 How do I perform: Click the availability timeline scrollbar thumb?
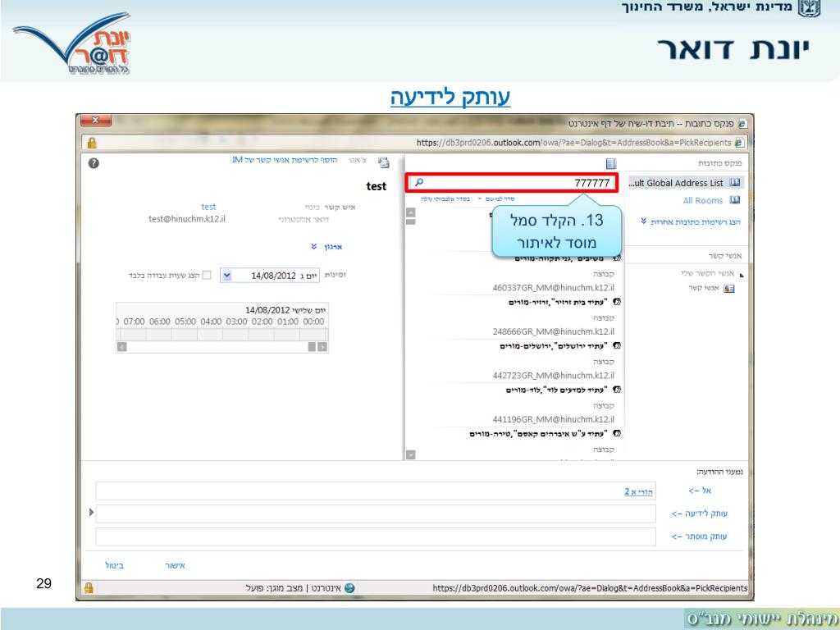point(312,347)
